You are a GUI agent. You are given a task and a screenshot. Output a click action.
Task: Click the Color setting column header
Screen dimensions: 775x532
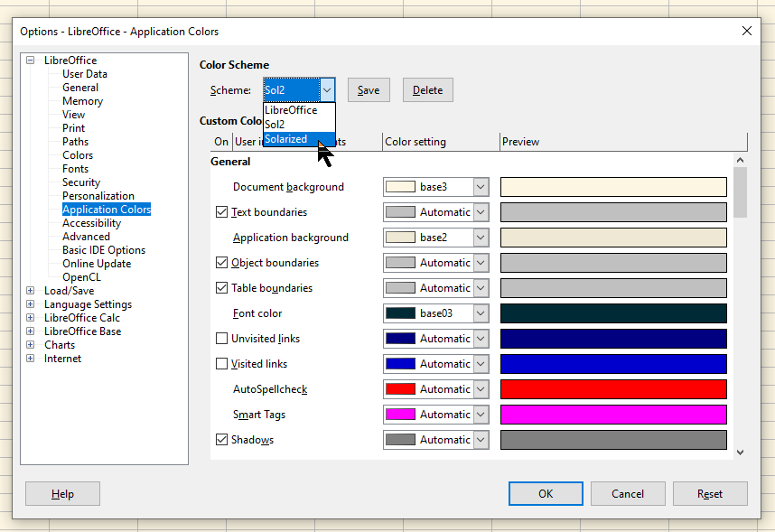[441, 142]
